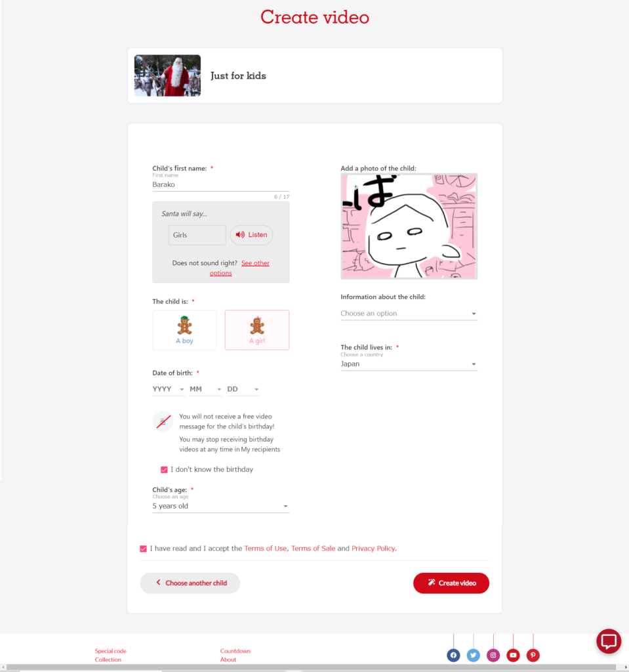
Task: Open the Countdown footer menu link
Action: pos(235,650)
